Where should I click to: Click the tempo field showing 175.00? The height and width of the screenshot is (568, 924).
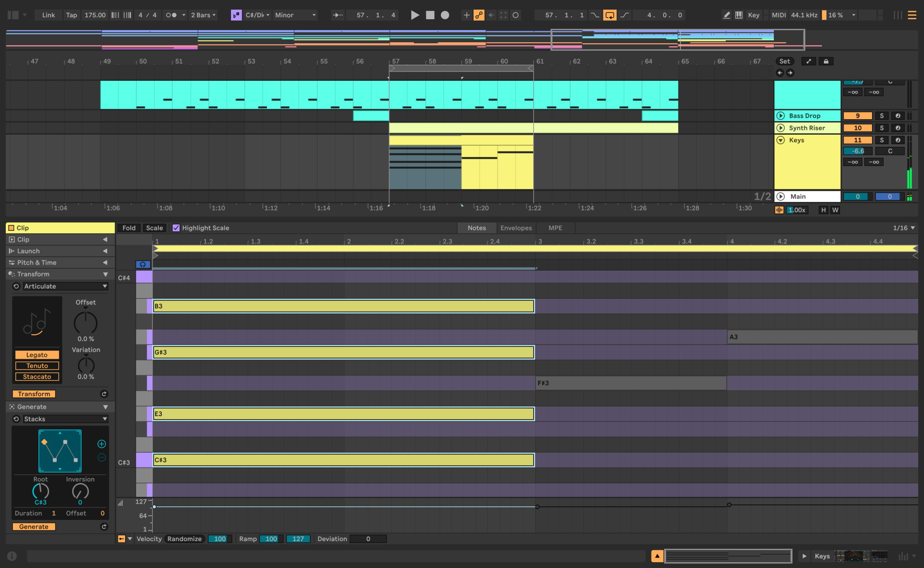[x=95, y=15]
